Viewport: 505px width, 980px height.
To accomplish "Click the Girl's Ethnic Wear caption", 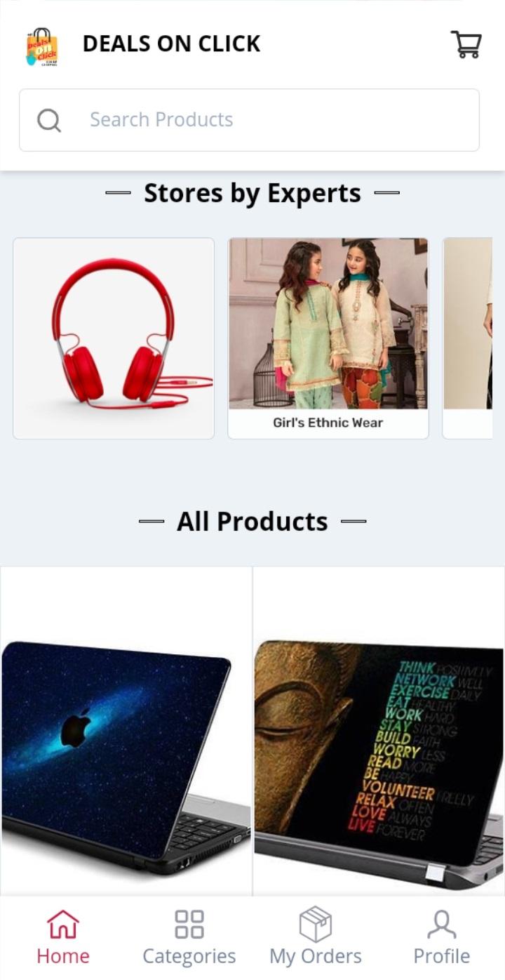I will pyautogui.click(x=328, y=423).
